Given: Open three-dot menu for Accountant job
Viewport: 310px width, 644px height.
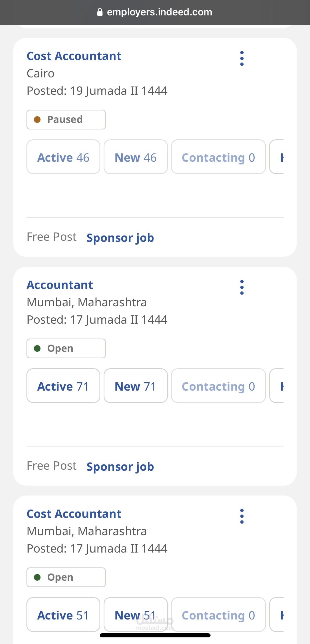Looking at the screenshot, I should (x=242, y=287).
